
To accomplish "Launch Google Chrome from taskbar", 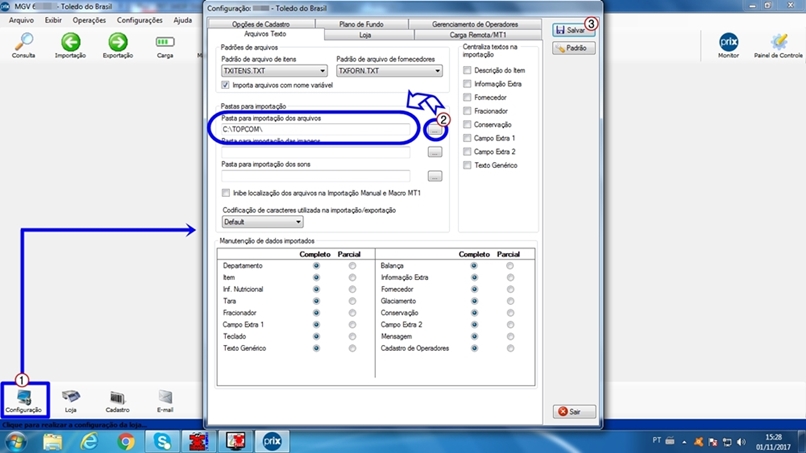I will [x=125, y=442].
